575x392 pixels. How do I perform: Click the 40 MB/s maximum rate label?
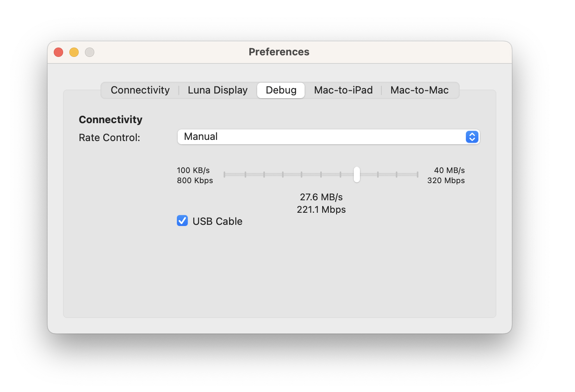[x=449, y=170]
